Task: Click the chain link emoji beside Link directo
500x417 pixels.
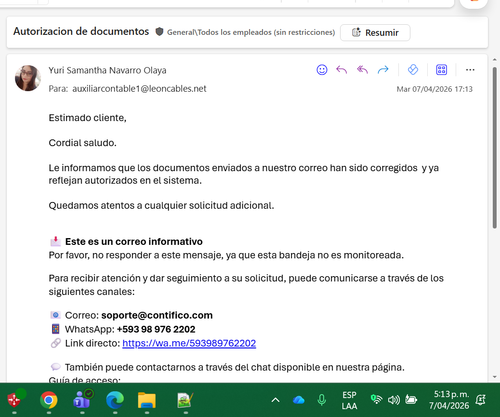Action: click(56, 343)
